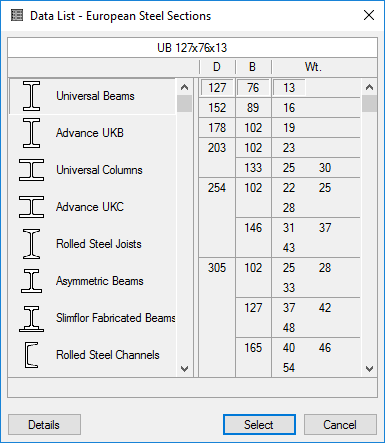385x443 pixels.
Task: Choose the Rolled Steel Joists icon
Action: pos(31,244)
